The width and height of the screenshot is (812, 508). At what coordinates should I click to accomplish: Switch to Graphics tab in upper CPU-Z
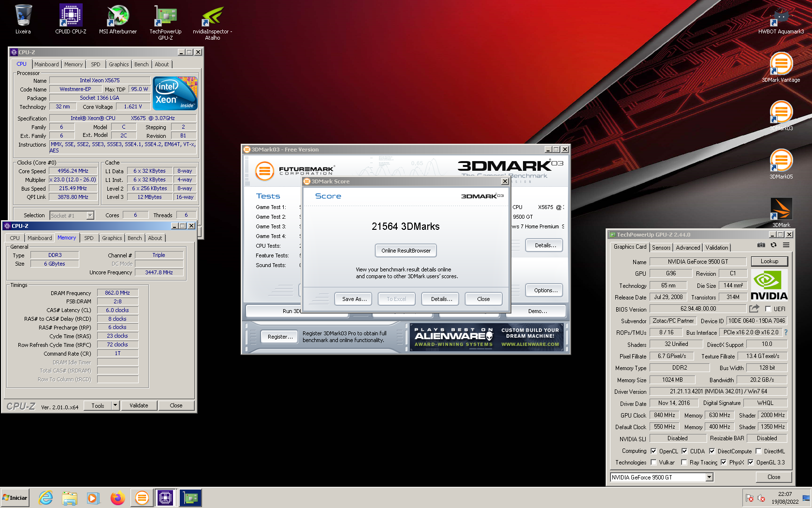pos(118,64)
